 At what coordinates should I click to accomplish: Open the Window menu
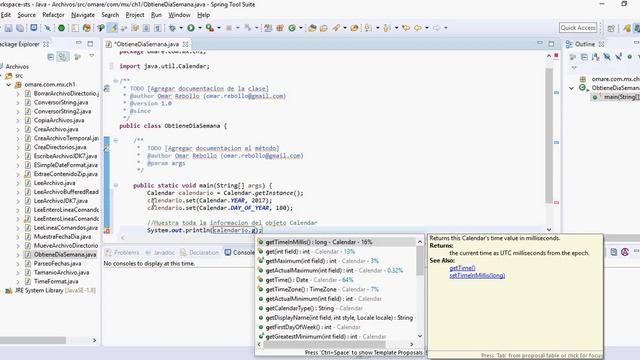(179, 15)
